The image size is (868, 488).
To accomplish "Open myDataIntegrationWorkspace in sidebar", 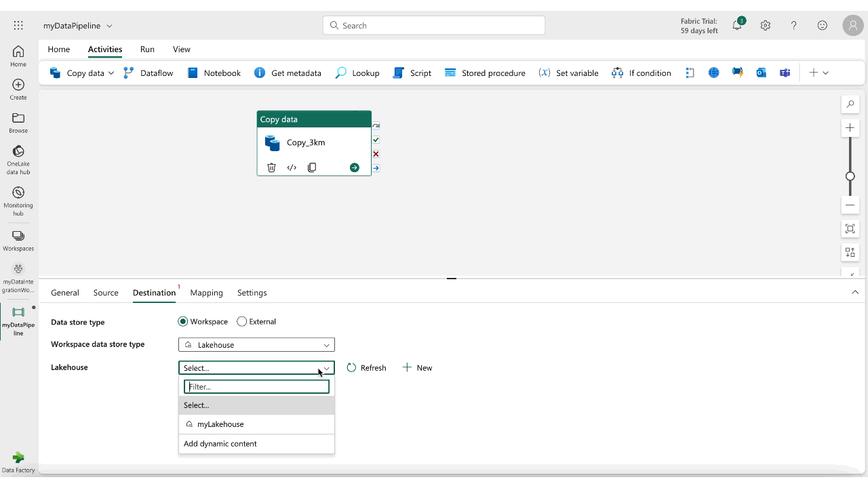I will coord(18,278).
